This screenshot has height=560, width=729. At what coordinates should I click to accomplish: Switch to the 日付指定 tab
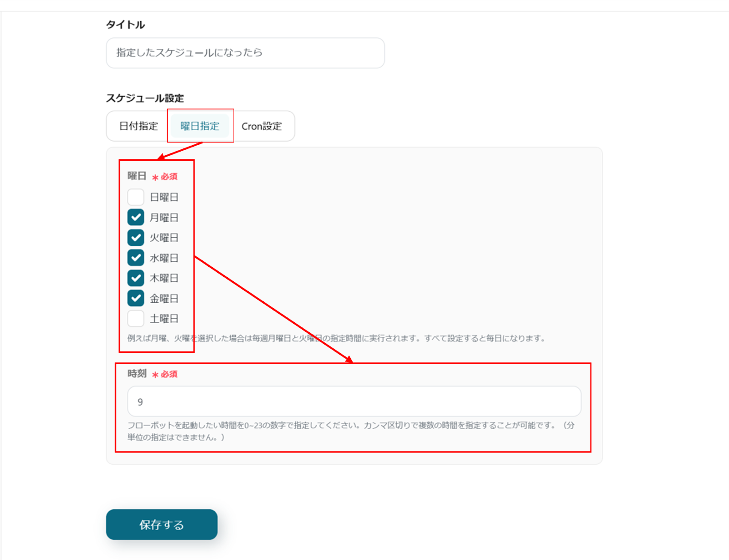click(139, 126)
